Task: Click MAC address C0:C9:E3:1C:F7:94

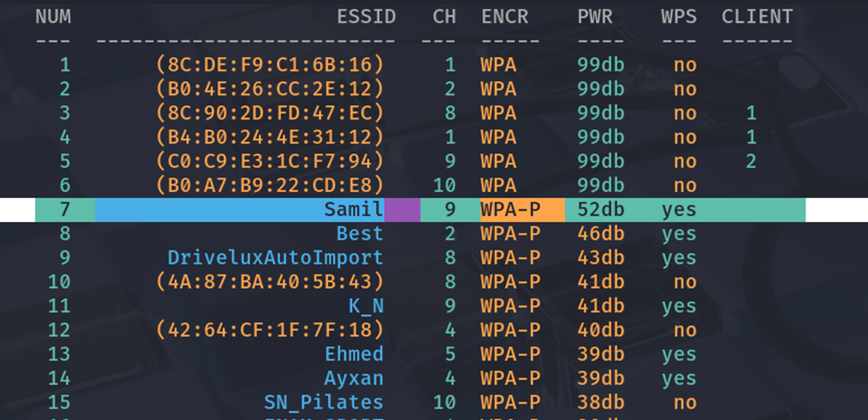Action: tap(269, 161)
